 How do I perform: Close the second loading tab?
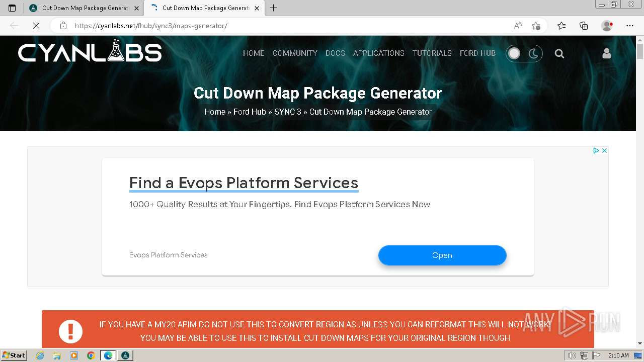pyautogui.click(x=257, y=8)
